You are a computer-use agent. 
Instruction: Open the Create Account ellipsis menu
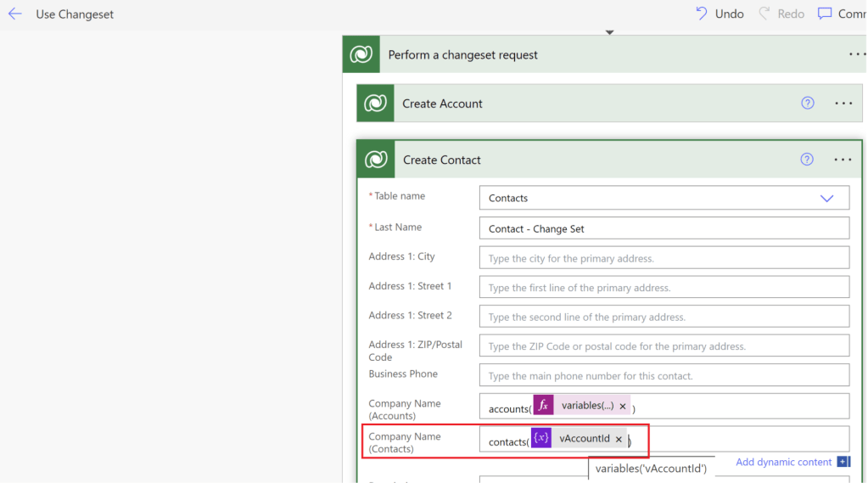pyautogui.click(x=843, y=104)
